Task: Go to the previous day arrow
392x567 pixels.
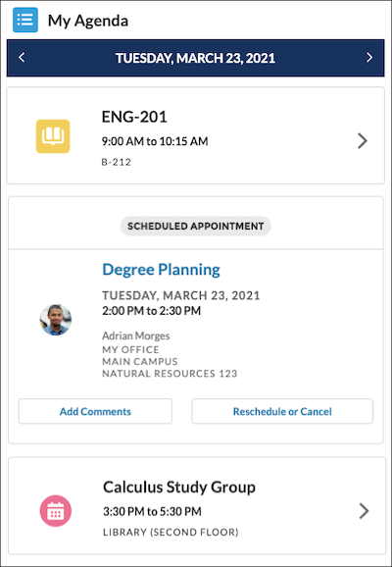Action: (x=22, y=57)
